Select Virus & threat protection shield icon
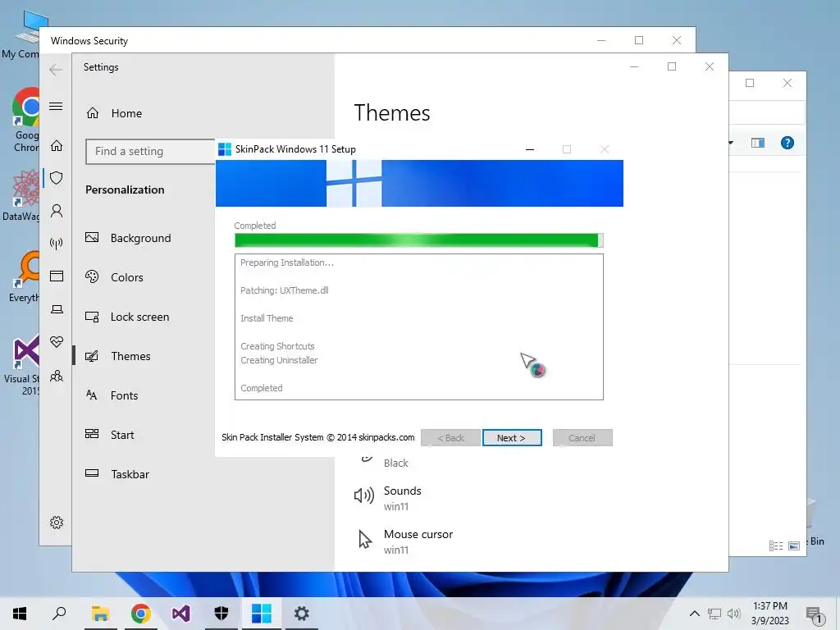 click(x=57, y=178)
